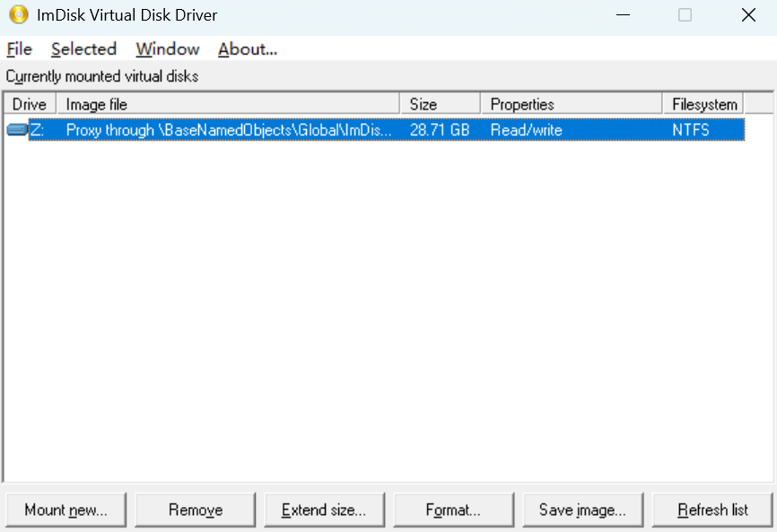The height and width of the screenshot is (532, 777).
Task: Close the ImDisk Virtual Disk Driver window
Action: 748,15
